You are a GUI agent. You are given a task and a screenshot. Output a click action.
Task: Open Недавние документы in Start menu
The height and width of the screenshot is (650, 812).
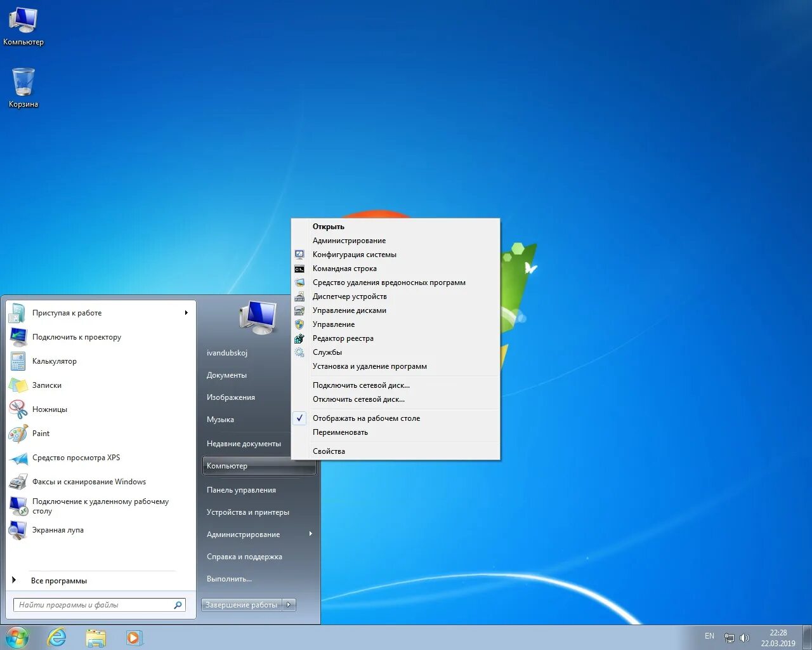click(x=244, y=444)
